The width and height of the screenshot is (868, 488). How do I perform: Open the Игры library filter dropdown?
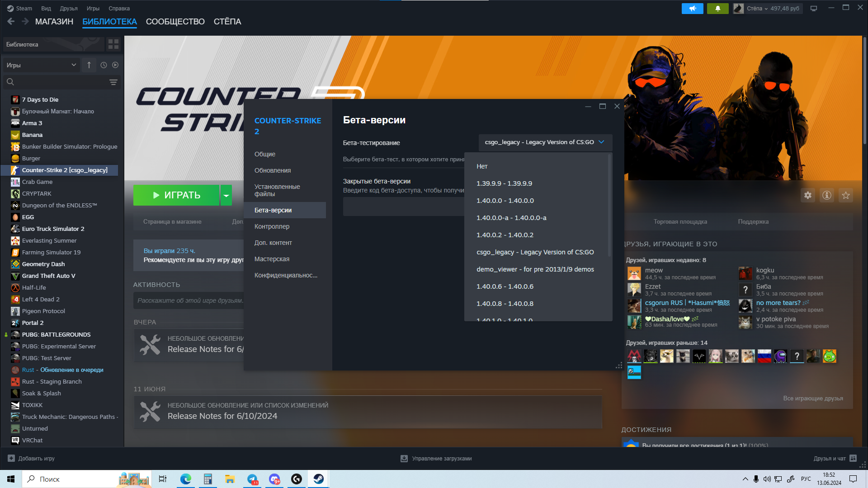pos(42,65)
